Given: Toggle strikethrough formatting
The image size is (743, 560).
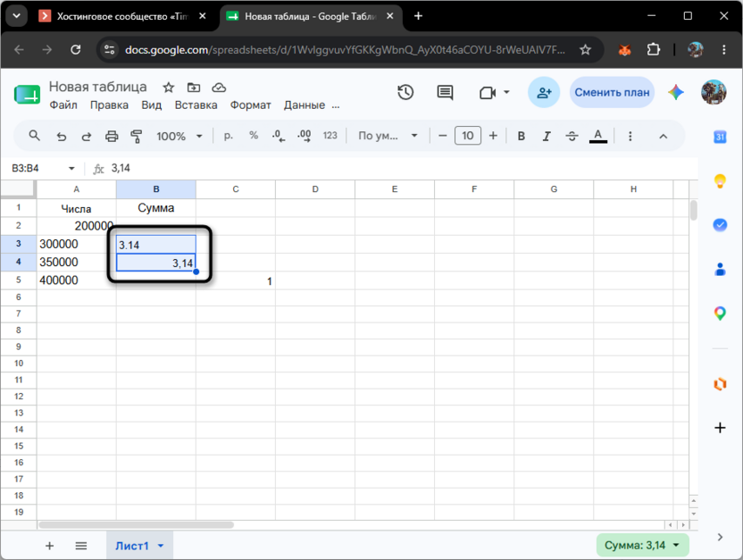Looking at the screenshot, I should click(572, 137).
